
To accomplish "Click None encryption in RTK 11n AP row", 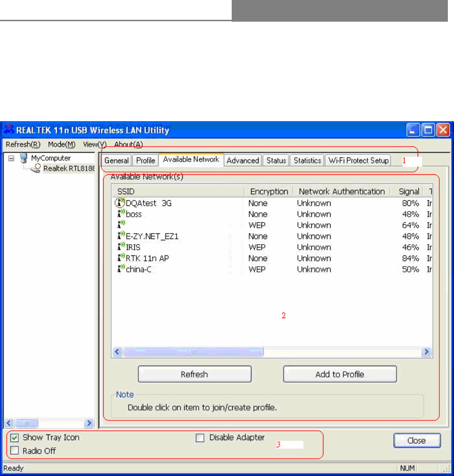I will [x=258, y=258].
